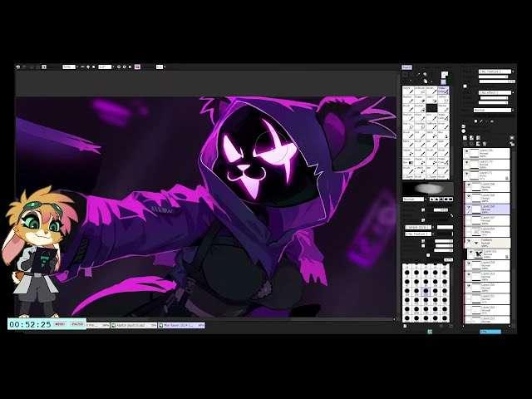
Task: Click the bird thumbnail of the layer in the folder
Action: (x=479, y=254)
